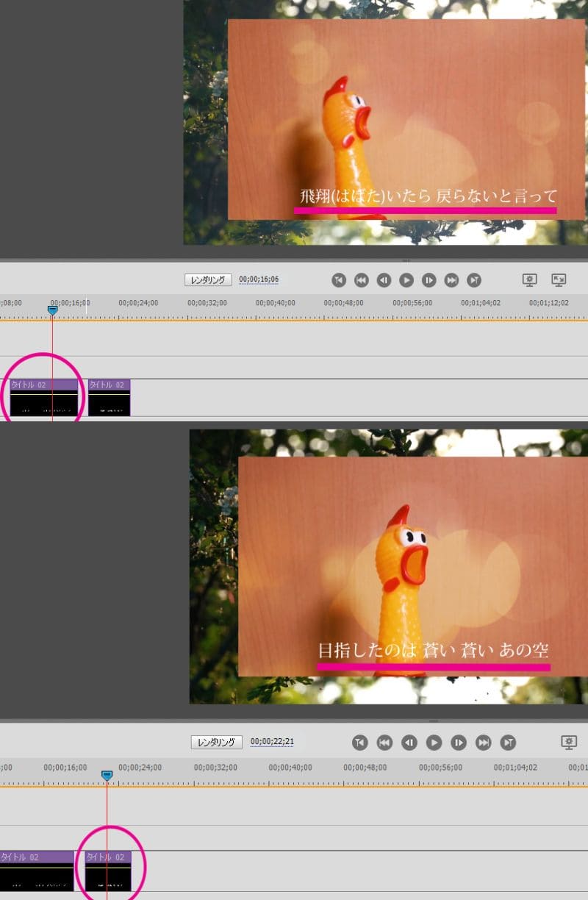The height and width of the screenshot is (900, 588).
Task: Step back one frame in the 00;00;16;06 monitor
Action: coord(384,280)
